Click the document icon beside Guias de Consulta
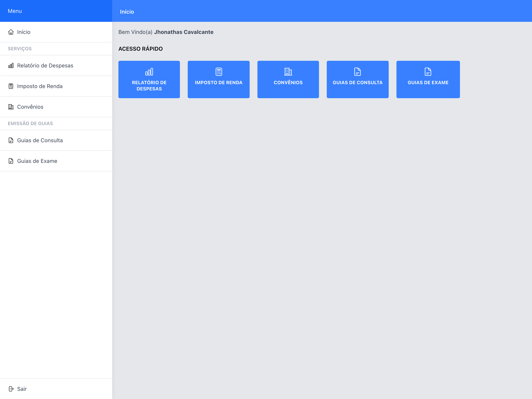 pyautogui.click(x=11, y=140)
